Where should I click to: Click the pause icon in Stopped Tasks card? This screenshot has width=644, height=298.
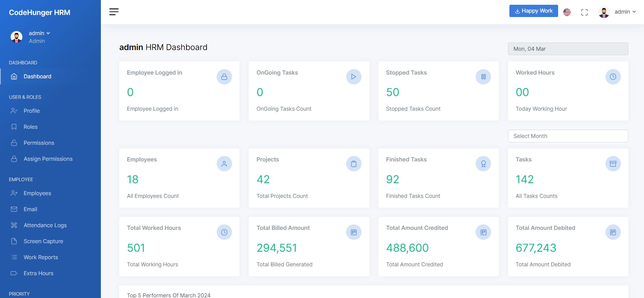(483, 77)
